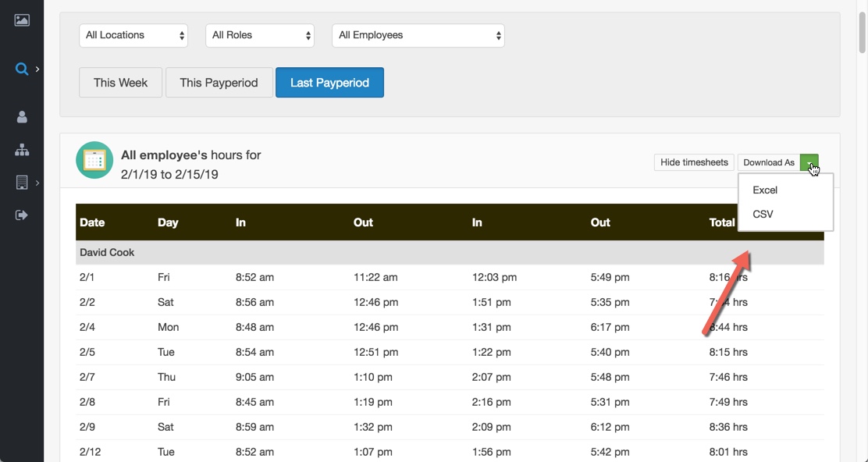Open the building/locations icon in sidebar
Image resolution: width=868 pixels, height=462 pixels.
(20, 182)
